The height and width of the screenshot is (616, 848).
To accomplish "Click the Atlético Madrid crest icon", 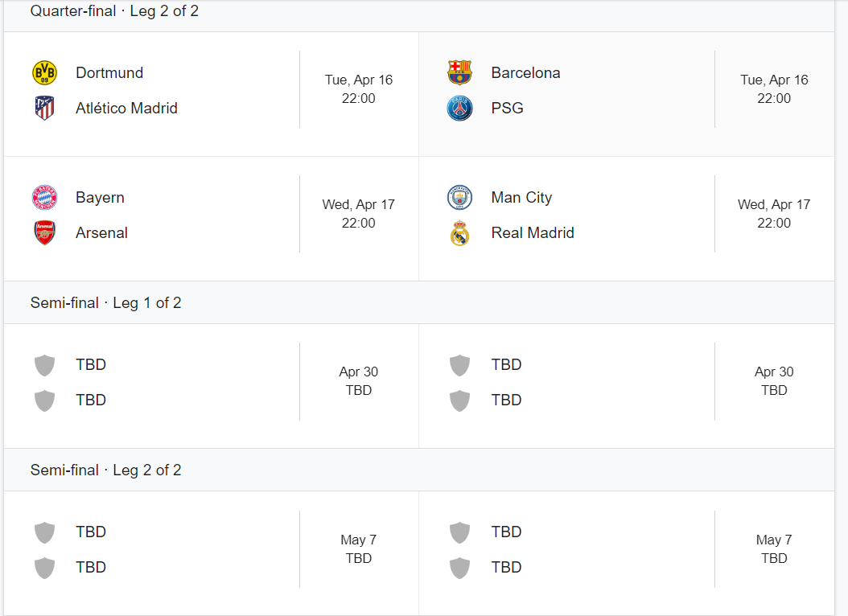I will tap(44, 108).
